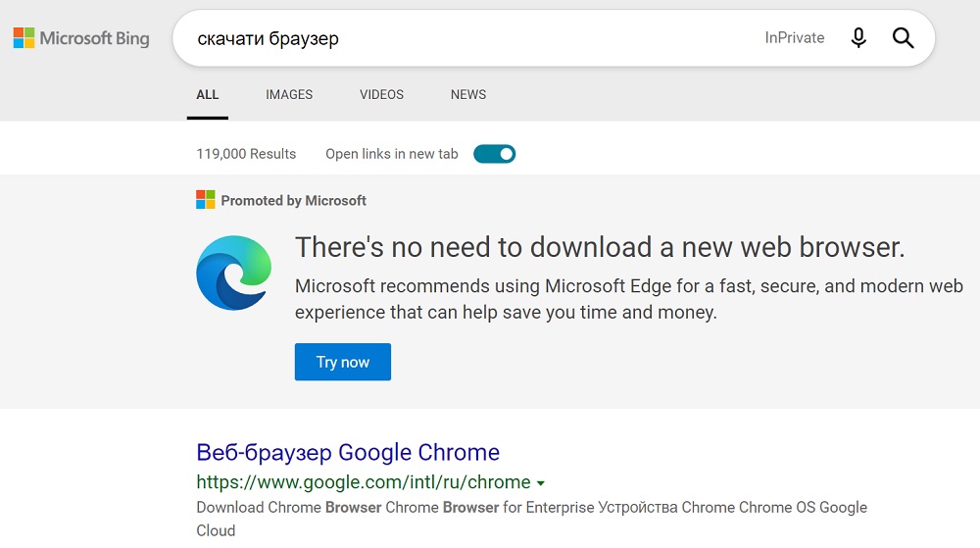Screen dimensions: 980x548
Task: Click the Microsoft Edge logo
Action: pos(234,273)
